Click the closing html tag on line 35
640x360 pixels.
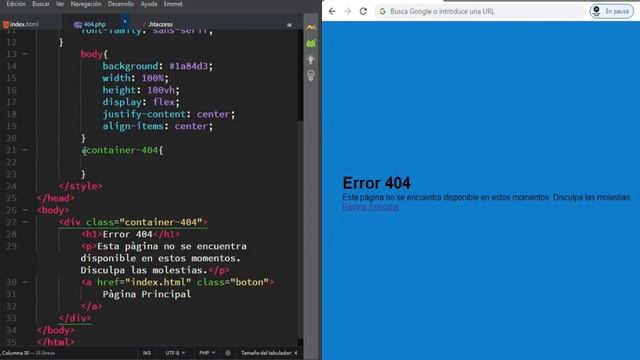coord(56,342)
